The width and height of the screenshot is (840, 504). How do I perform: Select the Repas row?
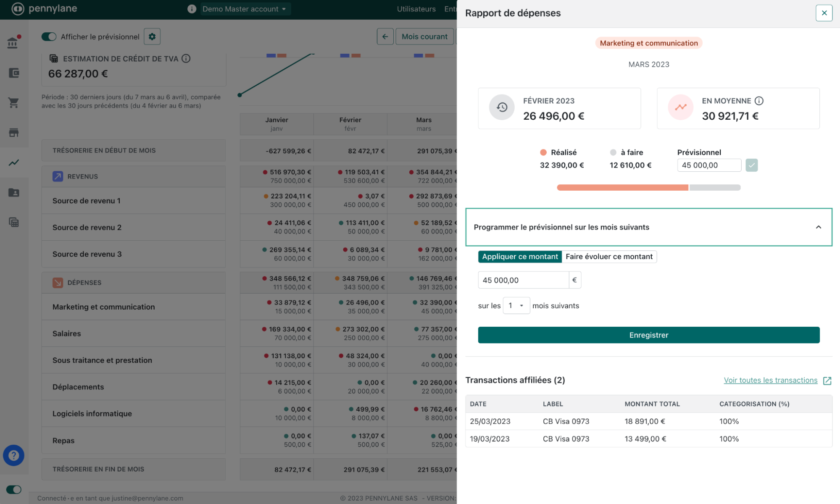pos(133,441)
